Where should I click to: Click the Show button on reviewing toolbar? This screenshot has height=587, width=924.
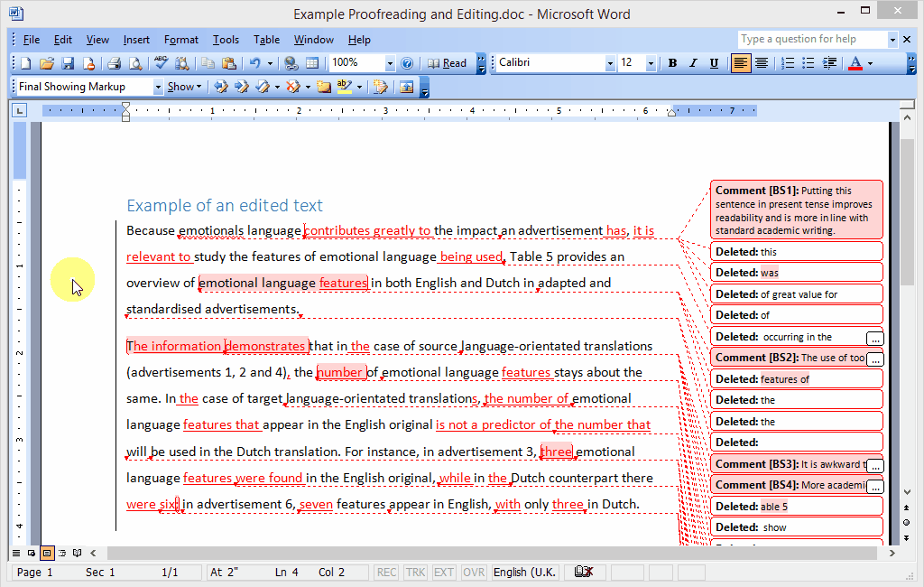click(183, 87)
